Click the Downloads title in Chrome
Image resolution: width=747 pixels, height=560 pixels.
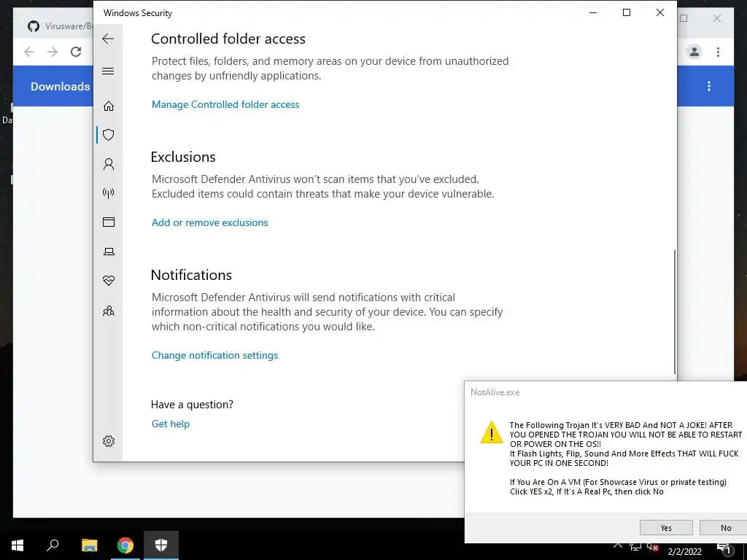60,86
